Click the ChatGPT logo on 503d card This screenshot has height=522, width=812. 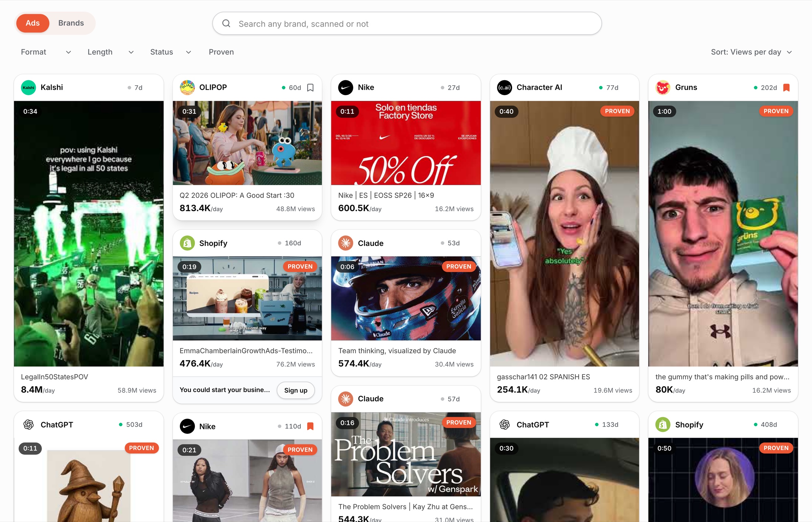[28, 424]
